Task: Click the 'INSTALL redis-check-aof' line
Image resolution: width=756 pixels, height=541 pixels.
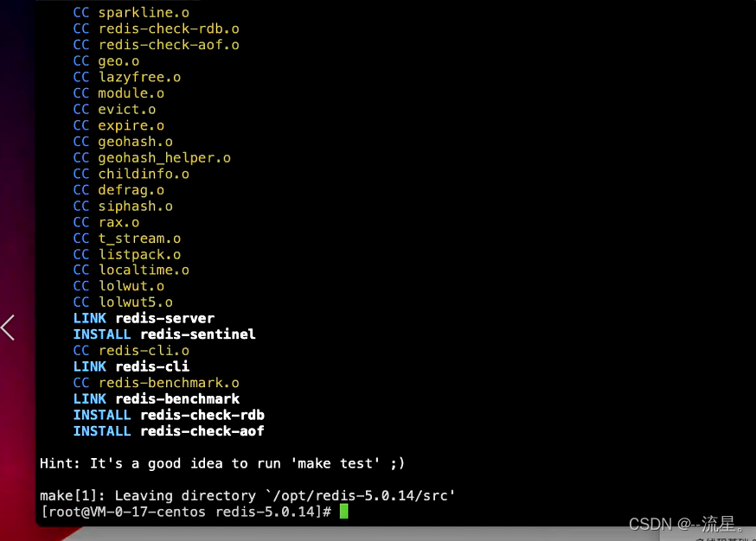Action: coord(169,431)
